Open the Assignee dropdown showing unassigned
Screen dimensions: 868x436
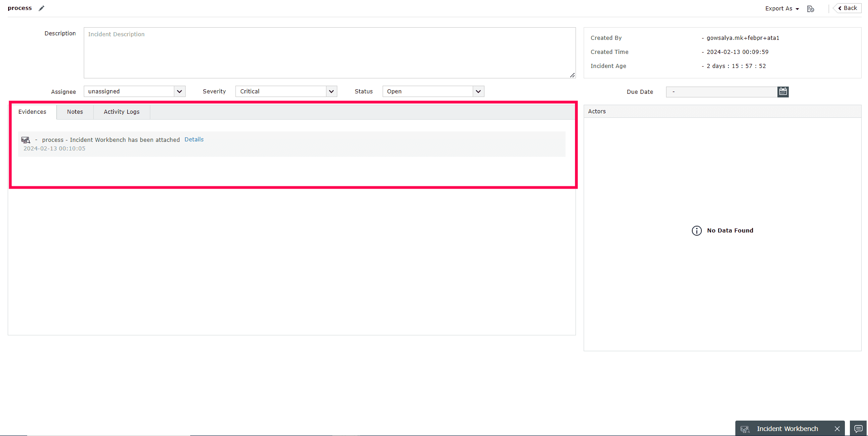point(134,92)
